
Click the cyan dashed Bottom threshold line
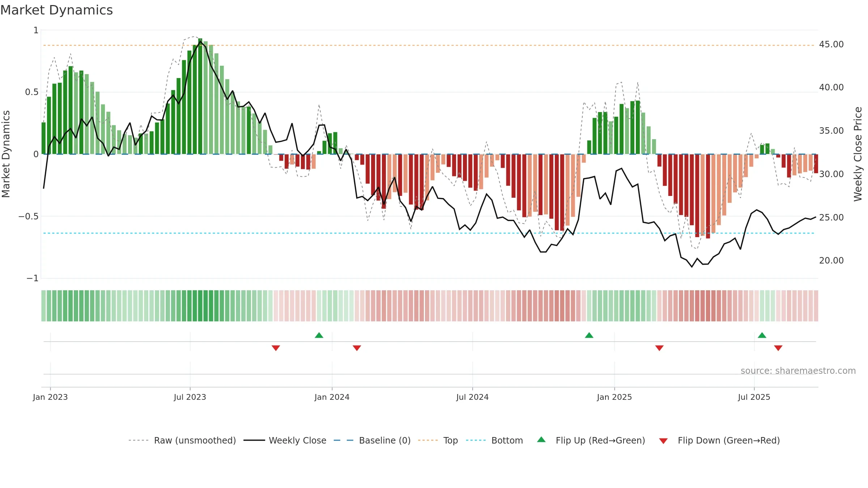tap(429, 233)
